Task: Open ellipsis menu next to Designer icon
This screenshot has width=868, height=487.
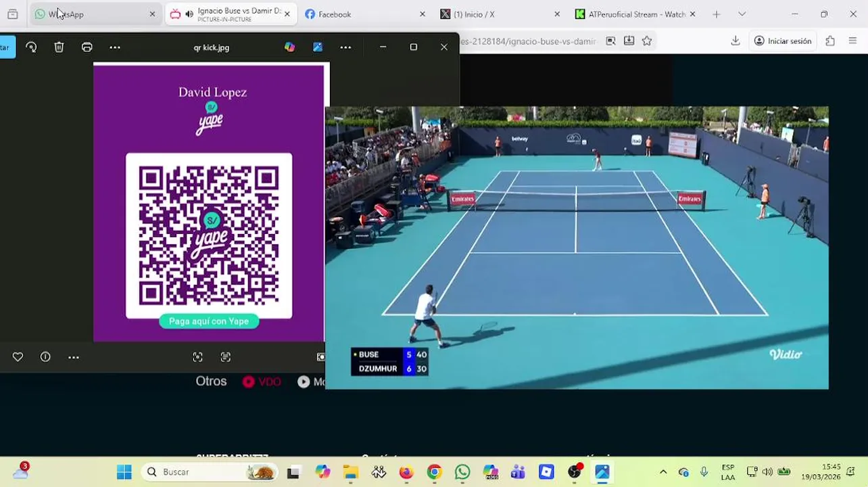Action: (x=345, y=47)
